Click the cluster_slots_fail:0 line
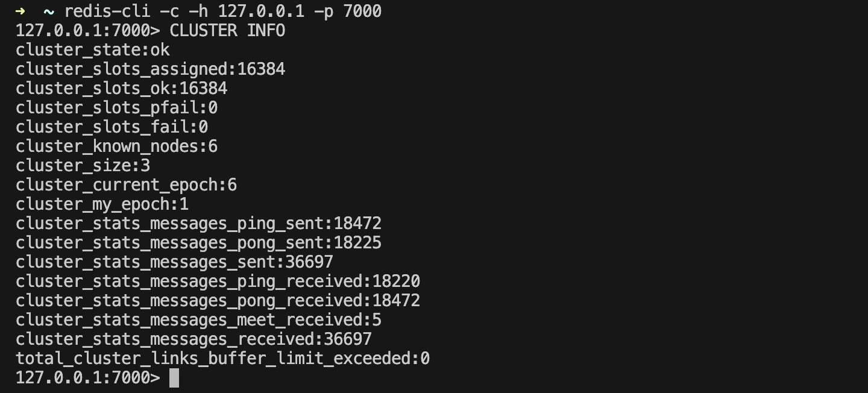This screenshot has height=393, width=868. pyautogui.click(x=112, y=127)
